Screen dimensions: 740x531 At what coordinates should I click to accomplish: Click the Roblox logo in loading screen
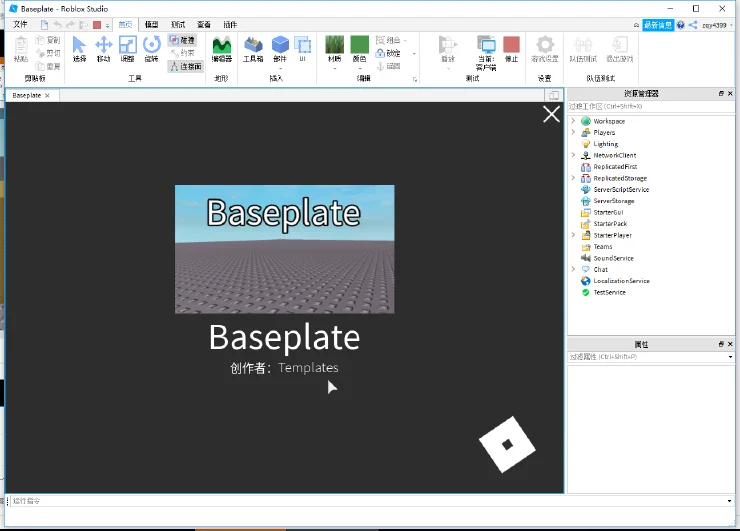pyautogui.click(x=507, y=445)
